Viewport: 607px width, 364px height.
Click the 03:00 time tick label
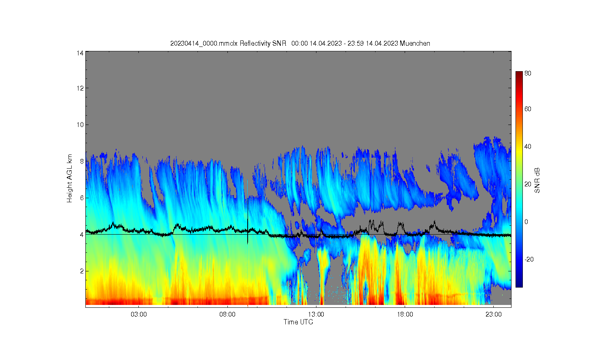(139, 314)
